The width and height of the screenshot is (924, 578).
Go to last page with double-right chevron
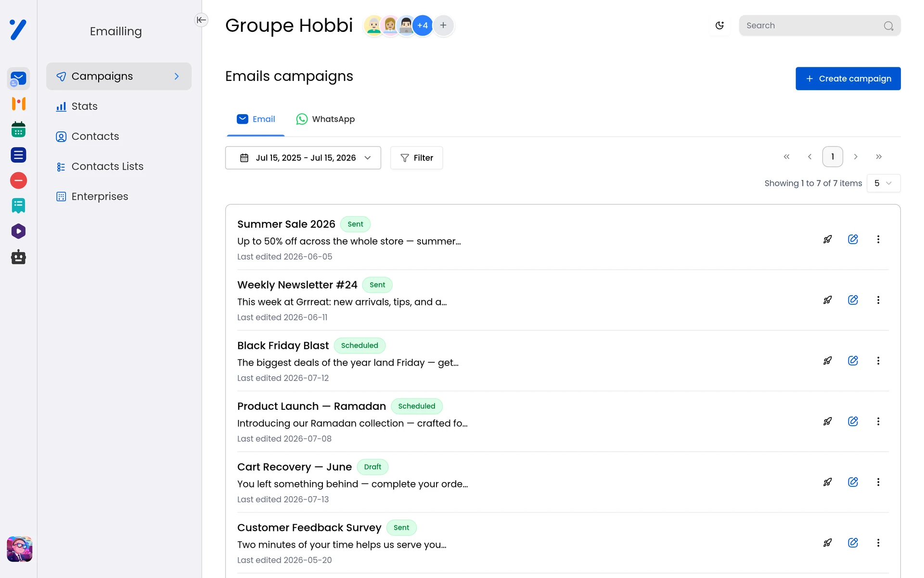pos(879,157)
